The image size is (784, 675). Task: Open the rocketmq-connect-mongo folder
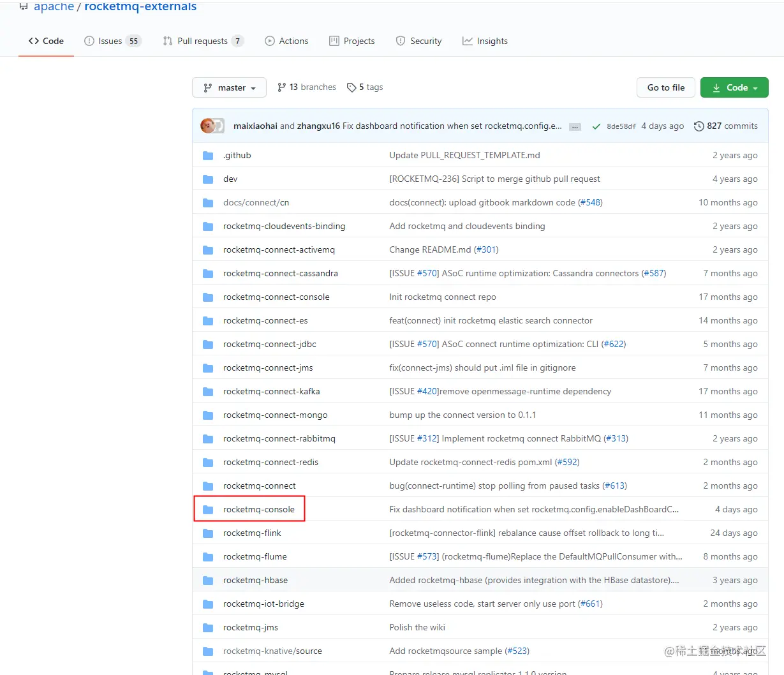click(x=276, y=415)
